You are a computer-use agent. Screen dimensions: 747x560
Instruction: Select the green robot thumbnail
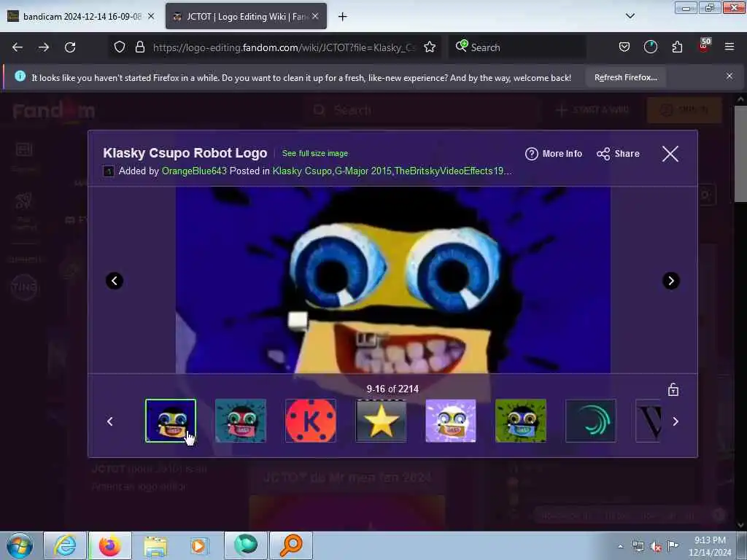pos(521,421)
